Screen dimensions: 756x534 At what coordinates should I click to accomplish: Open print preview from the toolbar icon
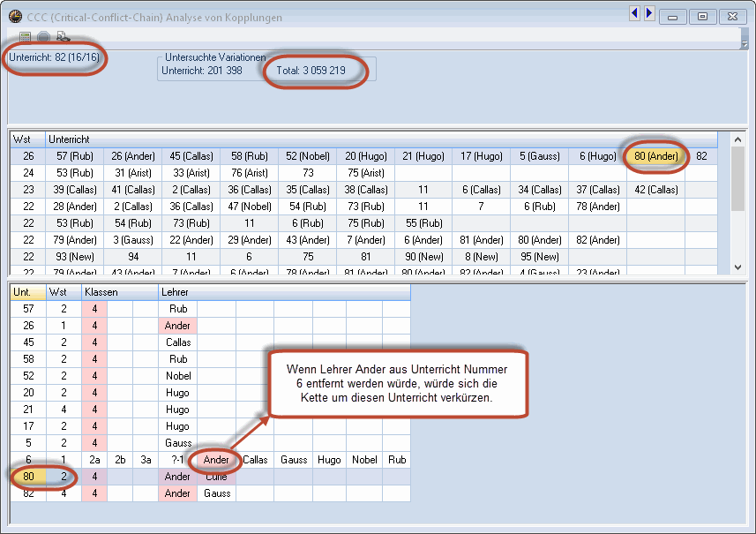coord(64,37)
